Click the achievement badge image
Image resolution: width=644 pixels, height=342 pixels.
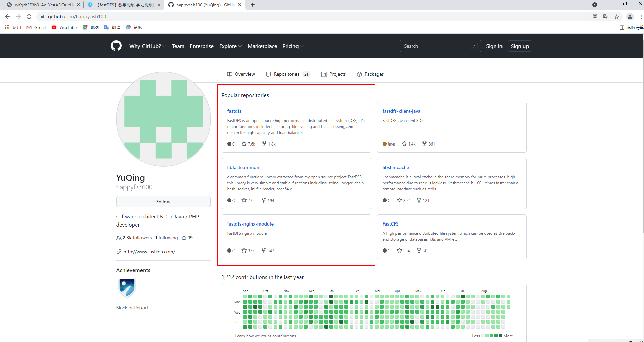point(127,288)
